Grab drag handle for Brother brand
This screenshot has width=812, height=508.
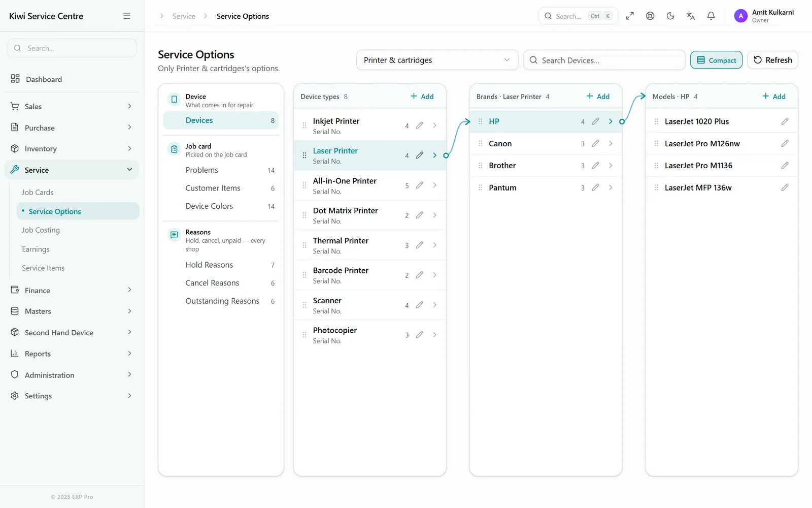coord(481,166)
